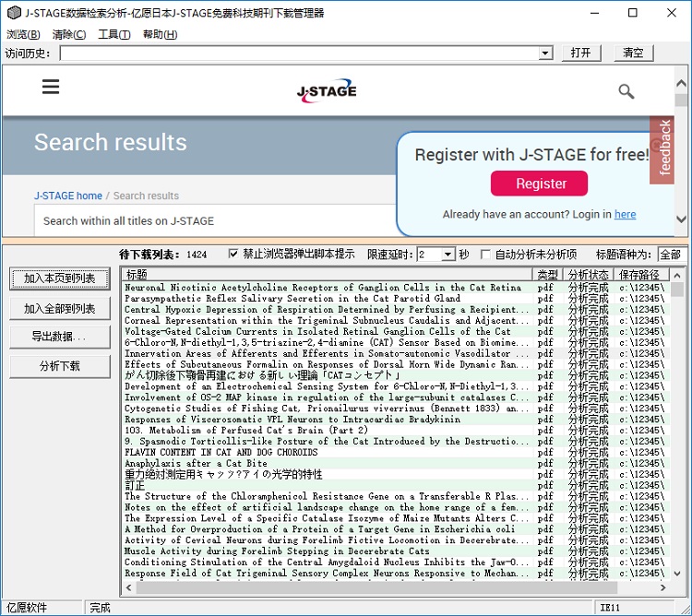This screenshot has width=692, height=616.
Task: Select row 'Parasympathetic Reflex Salivary Secretion'
Action: 396,299
